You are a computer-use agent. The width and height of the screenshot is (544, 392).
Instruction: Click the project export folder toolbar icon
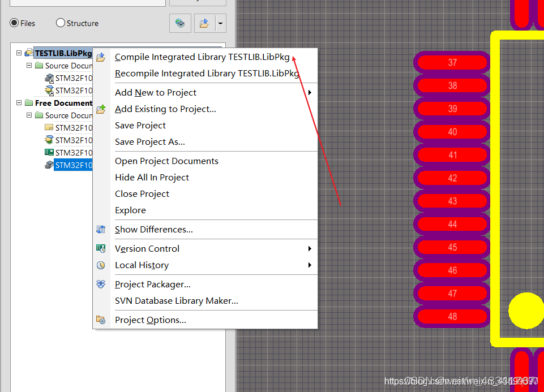[x=204, y=23]
